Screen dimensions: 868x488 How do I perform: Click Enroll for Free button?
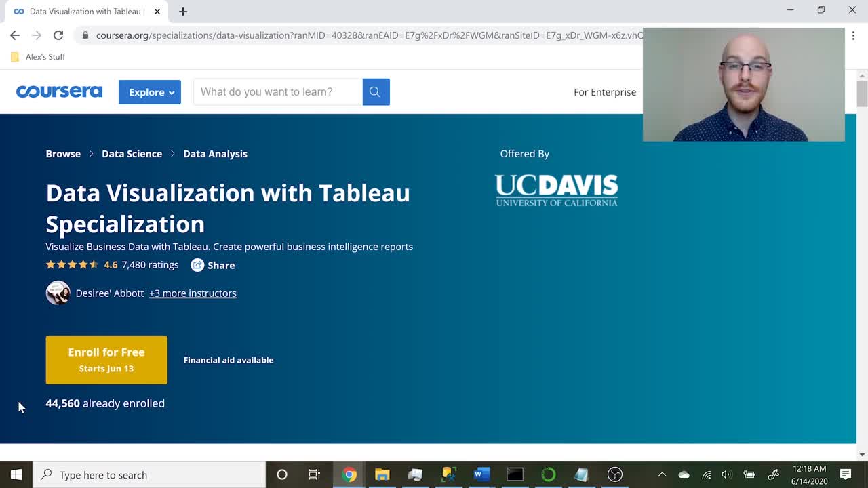[106, 360]
